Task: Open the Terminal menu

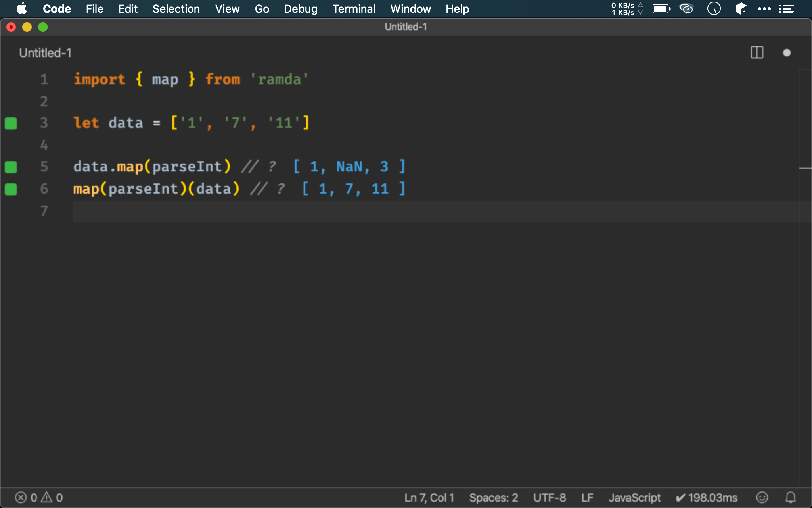Action: pos(354,9)
